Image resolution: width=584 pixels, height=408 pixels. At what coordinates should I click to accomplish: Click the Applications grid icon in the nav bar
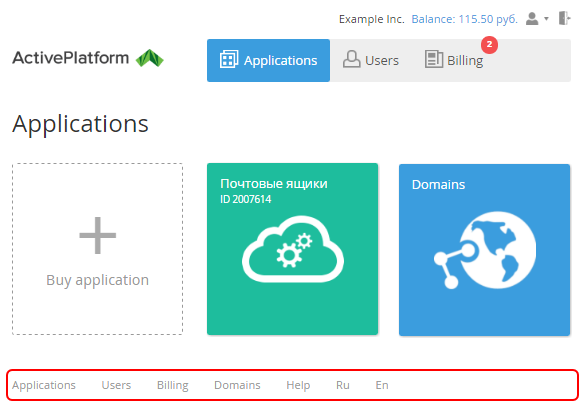[x=229, y=59]
